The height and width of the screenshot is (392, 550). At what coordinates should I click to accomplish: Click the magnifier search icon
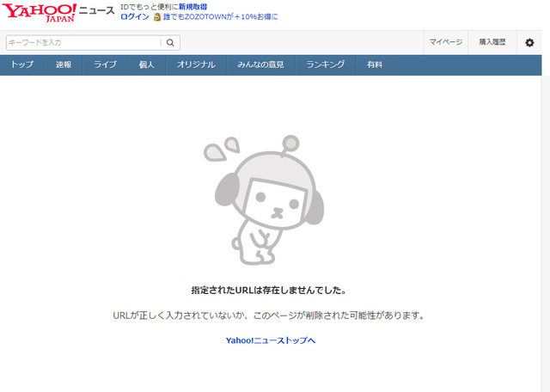170,43
